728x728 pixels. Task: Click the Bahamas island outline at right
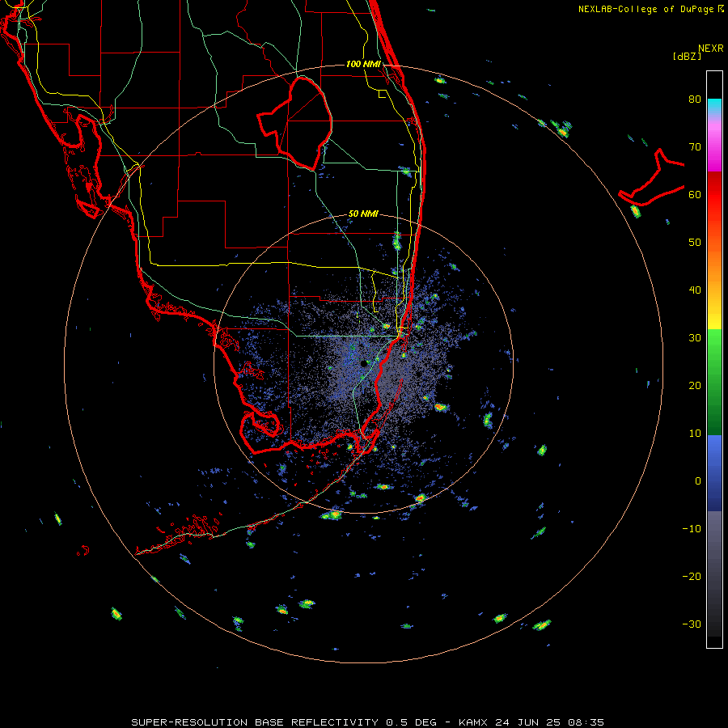pyautogui.click(x=651, y=177)
